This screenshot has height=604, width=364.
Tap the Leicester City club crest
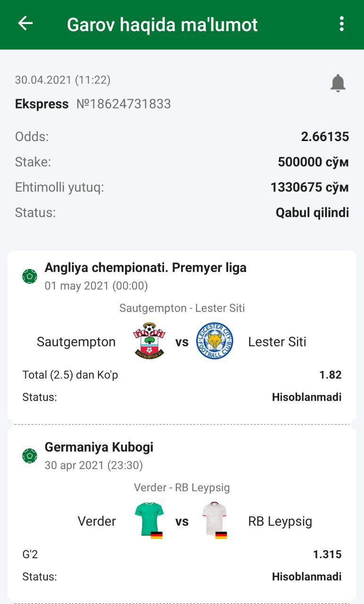click(215, 341)
